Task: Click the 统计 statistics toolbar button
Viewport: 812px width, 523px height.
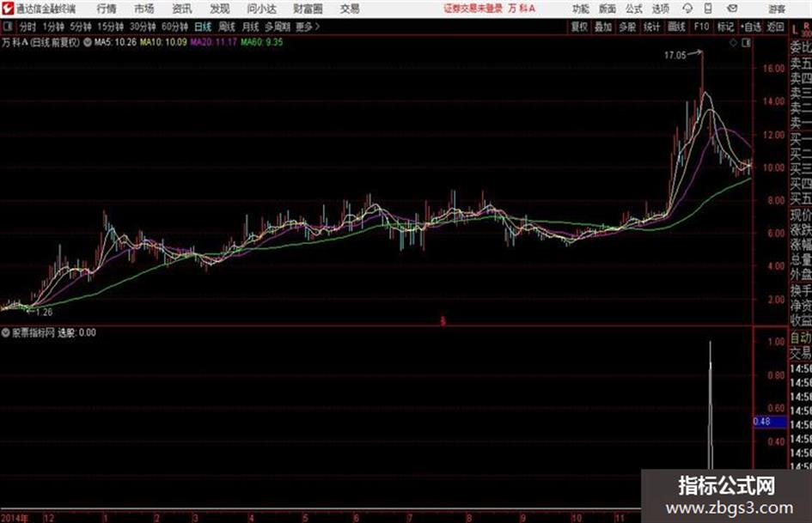Action: [x=651, y=27]
